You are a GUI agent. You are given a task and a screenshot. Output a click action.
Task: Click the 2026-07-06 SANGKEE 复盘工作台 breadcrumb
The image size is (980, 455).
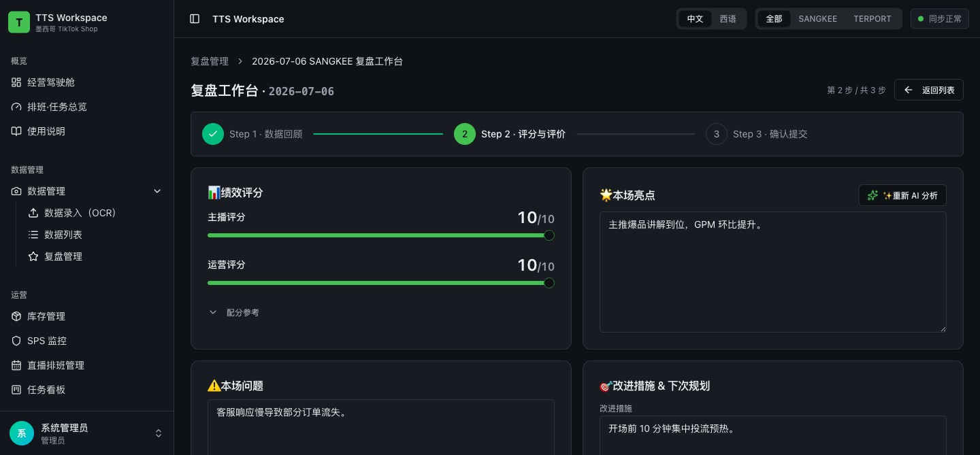click(327, 61)
